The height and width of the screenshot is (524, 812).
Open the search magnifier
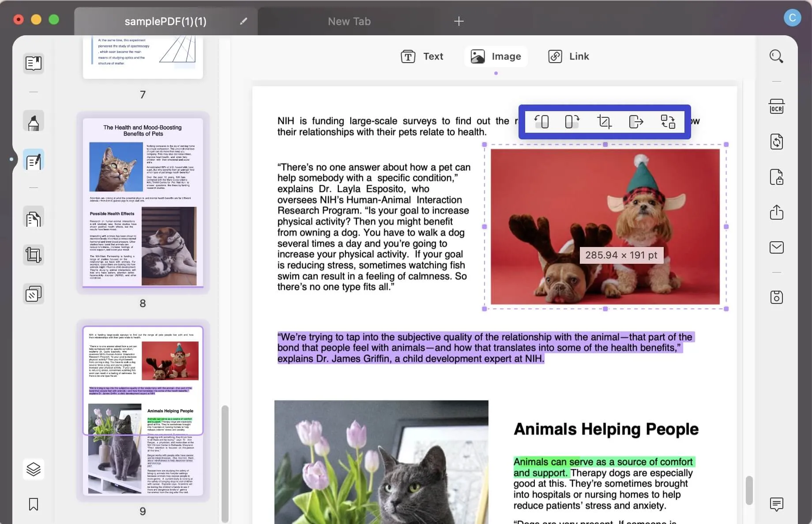point(776,56)
